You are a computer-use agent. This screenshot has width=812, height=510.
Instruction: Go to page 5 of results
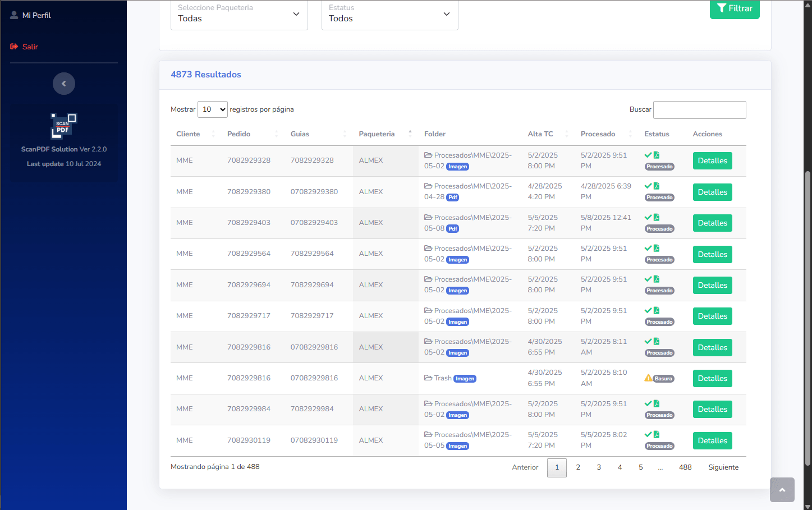(641, 467)
